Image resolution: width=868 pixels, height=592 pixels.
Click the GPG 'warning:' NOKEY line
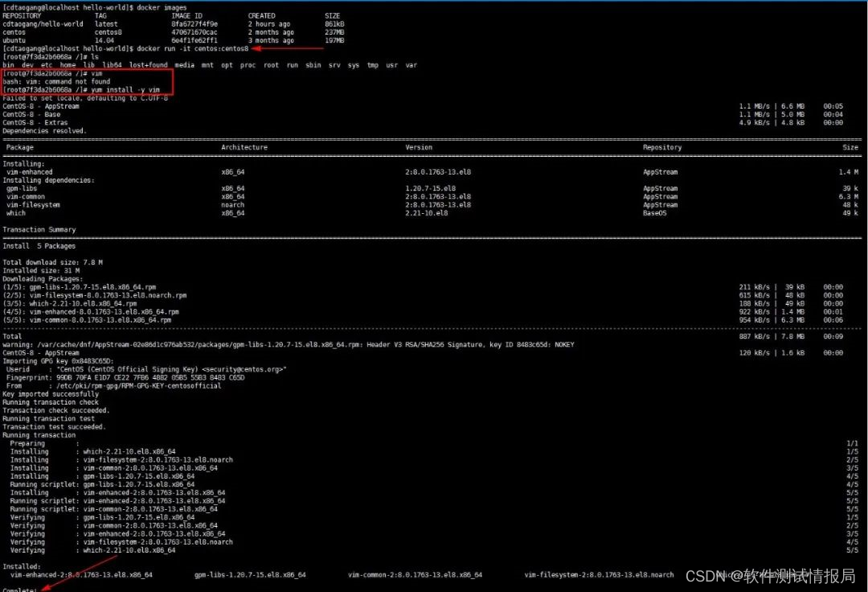coord(289,345)
